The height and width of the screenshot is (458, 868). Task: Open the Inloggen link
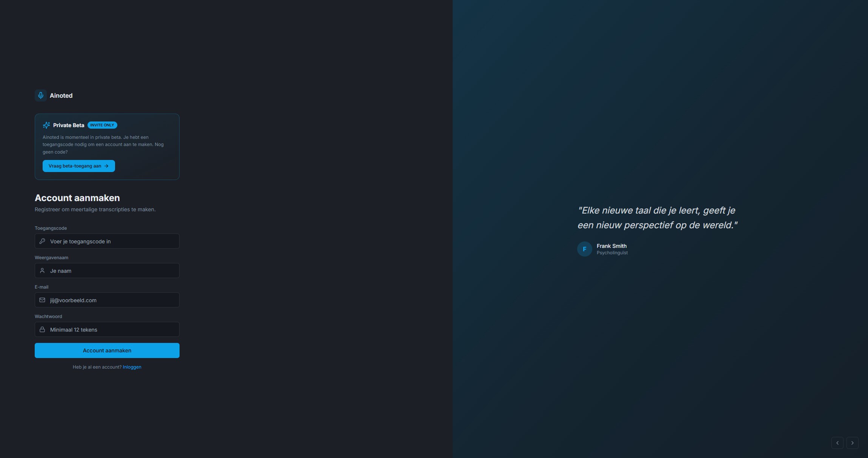[x=132, y=367]
